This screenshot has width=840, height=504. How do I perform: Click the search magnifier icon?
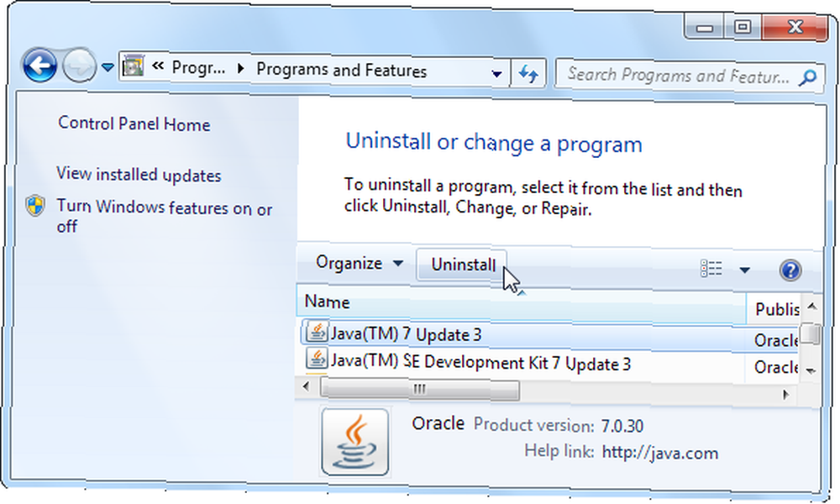807,78
